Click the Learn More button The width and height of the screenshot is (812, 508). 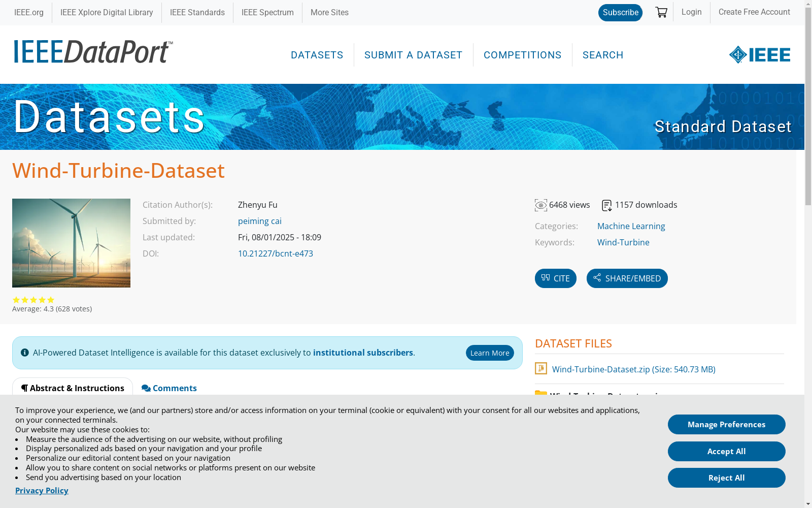click(490, 353)
